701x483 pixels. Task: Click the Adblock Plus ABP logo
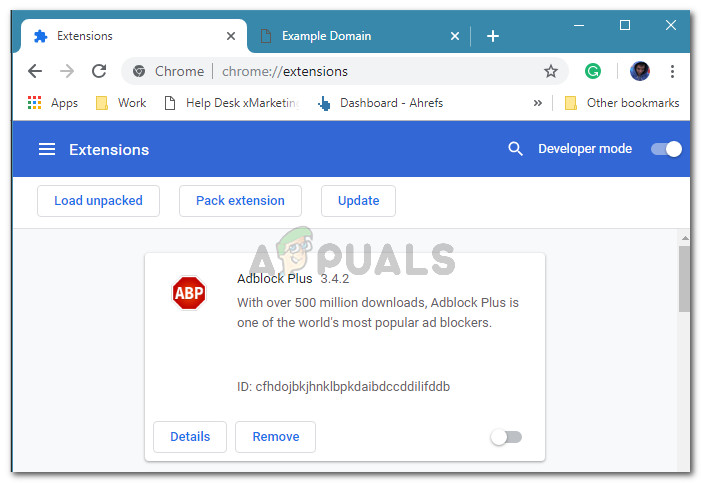click(x=189, y=293)
